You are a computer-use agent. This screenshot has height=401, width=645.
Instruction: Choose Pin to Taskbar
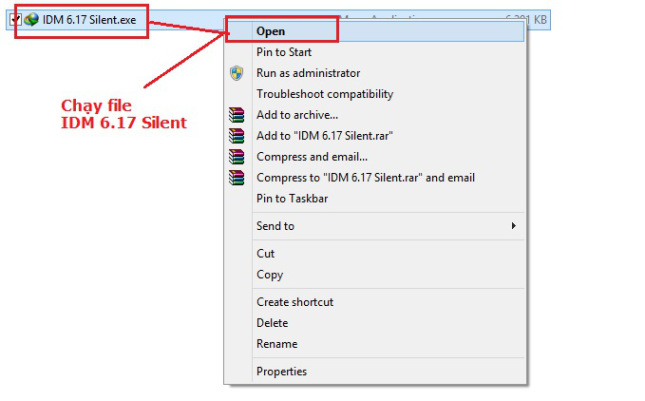click(x=292, y=199)
